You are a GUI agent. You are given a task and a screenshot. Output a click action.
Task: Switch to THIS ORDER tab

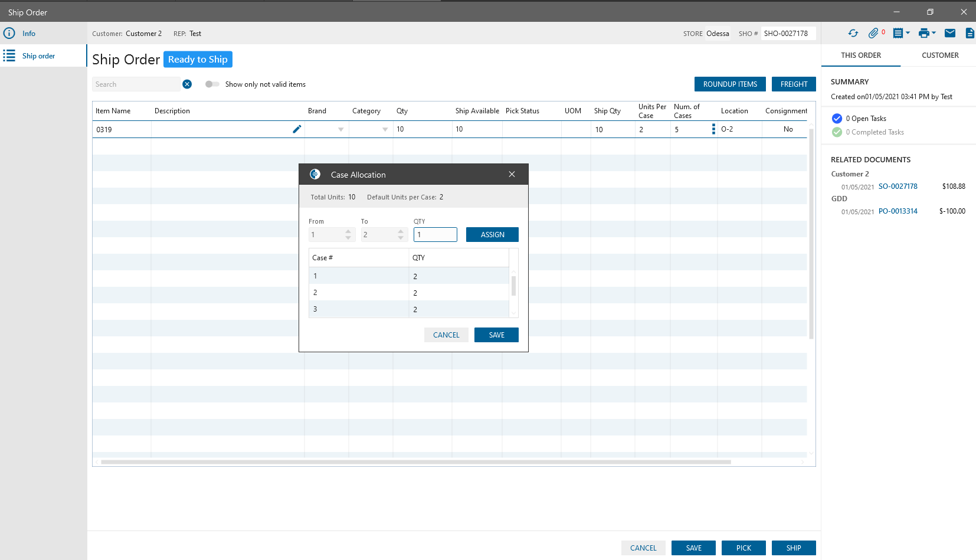[x=861, y=55]
